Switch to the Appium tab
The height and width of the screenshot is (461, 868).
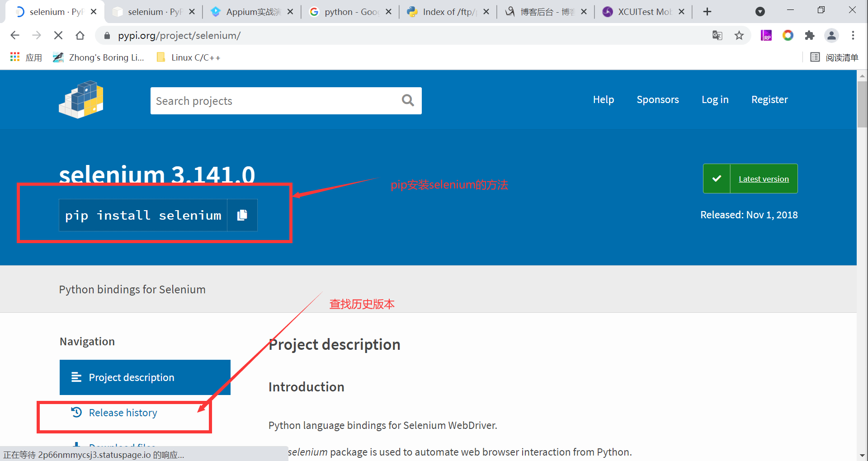[x=252, y=12]
